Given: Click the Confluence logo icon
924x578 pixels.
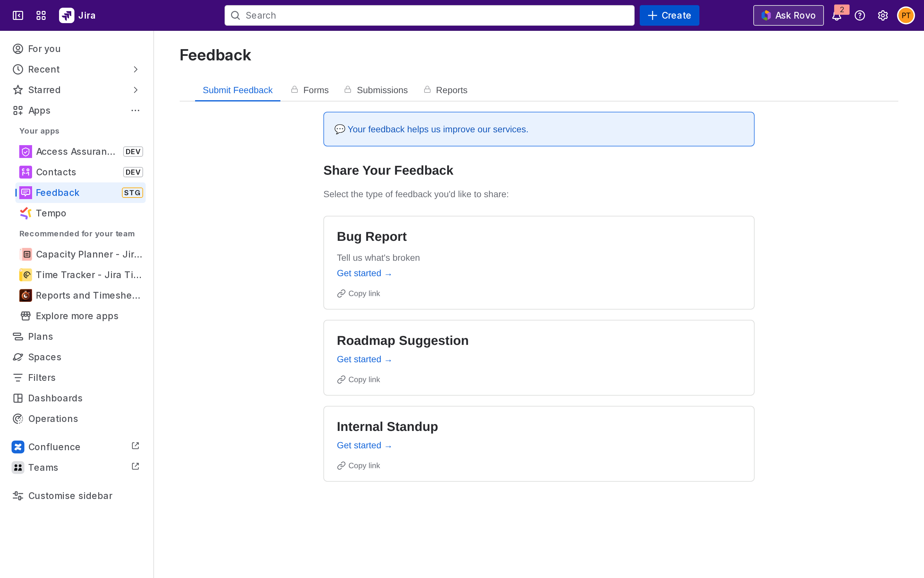Looking at the screenshot, I should coord(18,447).
